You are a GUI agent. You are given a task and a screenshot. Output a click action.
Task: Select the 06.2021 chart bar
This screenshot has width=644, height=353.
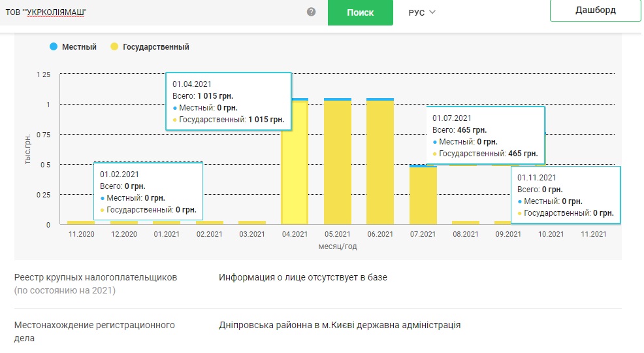[380, 163]
